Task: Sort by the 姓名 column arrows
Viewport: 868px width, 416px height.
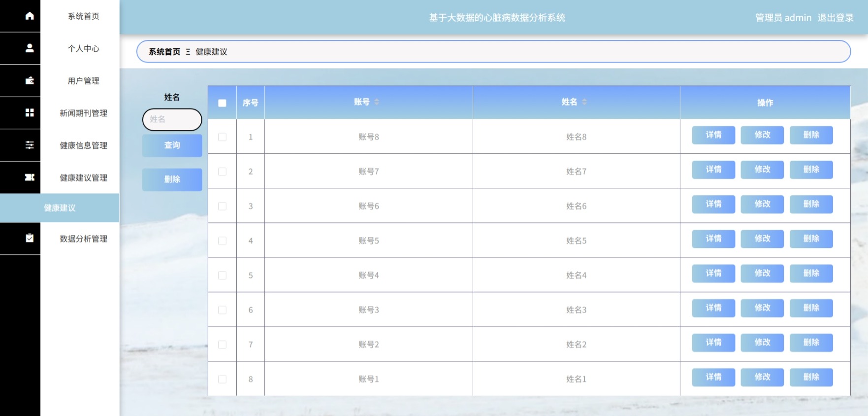Action: coord(584,102)
